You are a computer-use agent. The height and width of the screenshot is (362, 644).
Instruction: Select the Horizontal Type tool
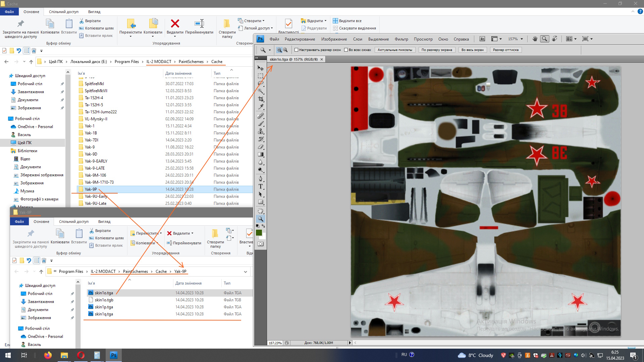click(261, 187)
